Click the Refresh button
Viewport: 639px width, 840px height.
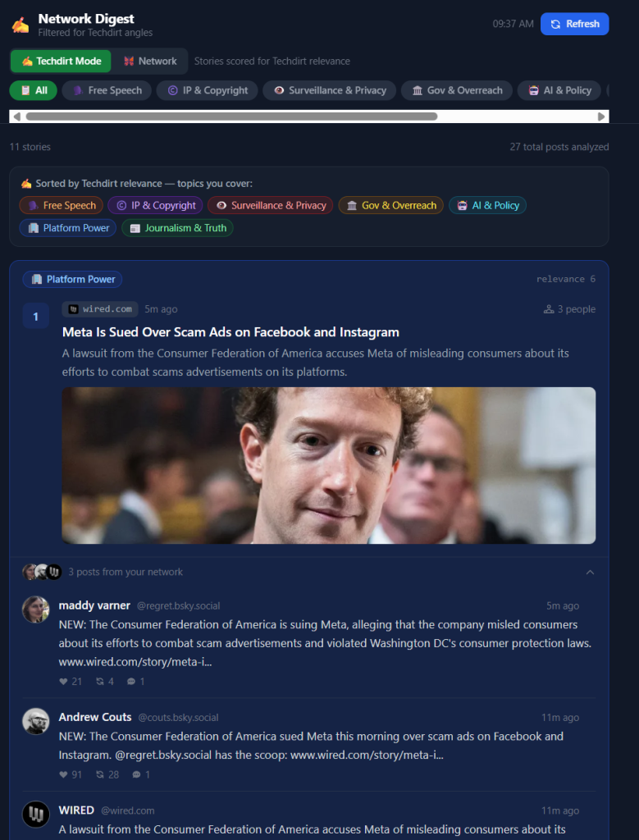[575, 24]
